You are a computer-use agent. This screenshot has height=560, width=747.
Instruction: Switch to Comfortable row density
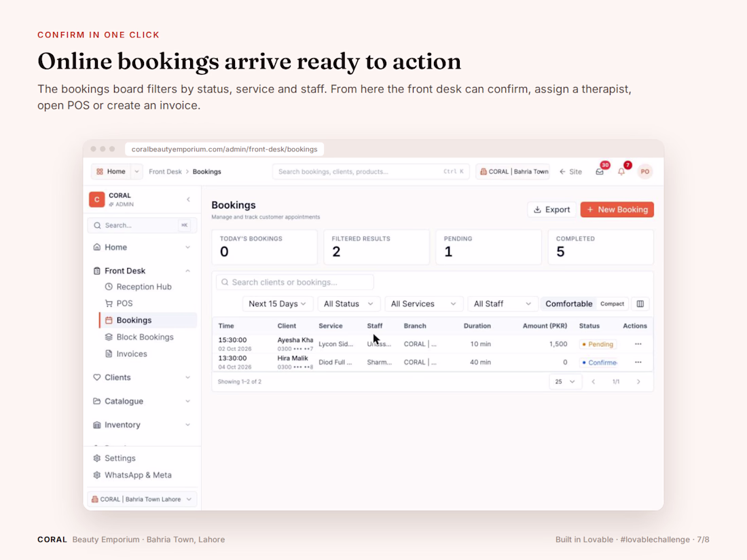click(568, 304)
